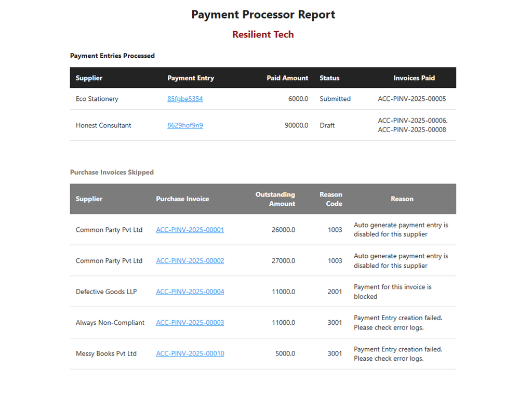Image resolution: width=532 pixels, height=395 pixels.
Task: Select the Defective Goods LLP supplier cell
Action: click(106, 292)
